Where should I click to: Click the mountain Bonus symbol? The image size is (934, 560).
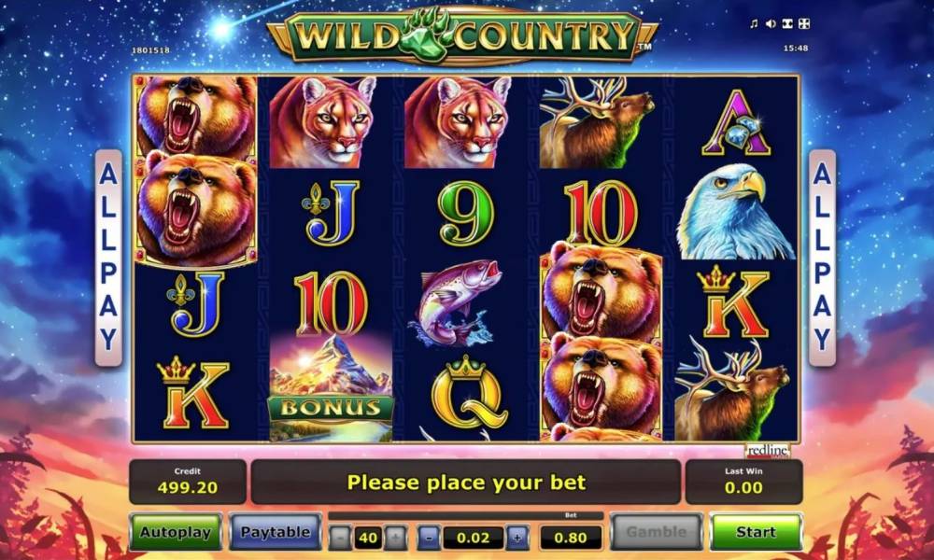(x=332, y=387)
